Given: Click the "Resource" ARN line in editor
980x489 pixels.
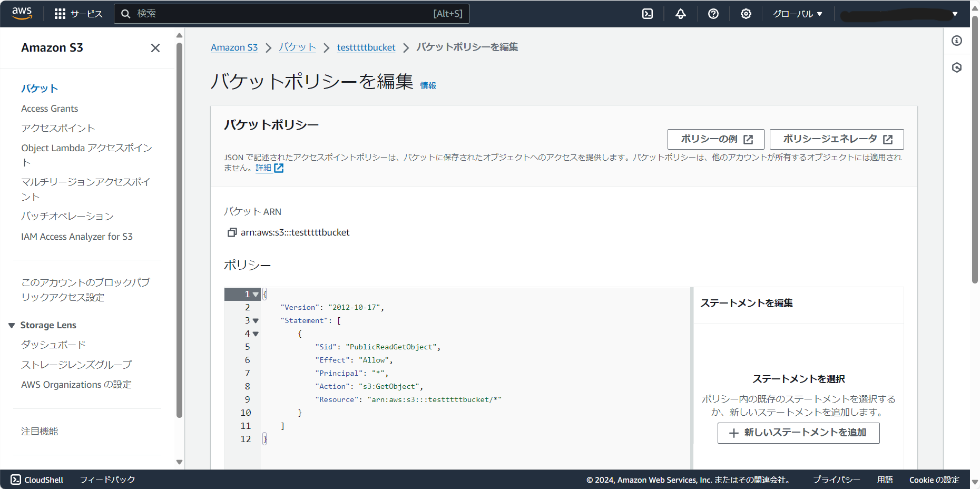Looking at the screenshot, I should pyautogui.click(x=408, y=400).
